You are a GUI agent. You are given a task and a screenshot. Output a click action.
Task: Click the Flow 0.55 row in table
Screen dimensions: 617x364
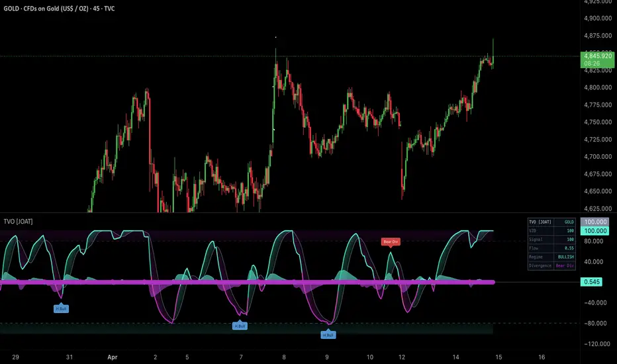[551, 248]
